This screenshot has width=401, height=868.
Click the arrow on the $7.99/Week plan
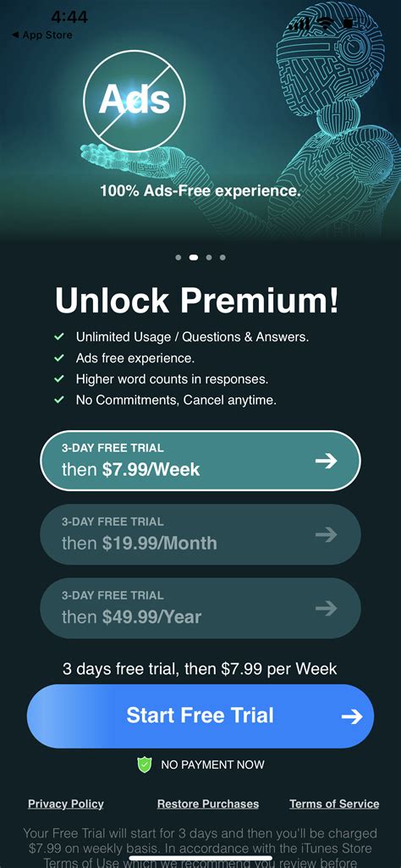point(327,461)
